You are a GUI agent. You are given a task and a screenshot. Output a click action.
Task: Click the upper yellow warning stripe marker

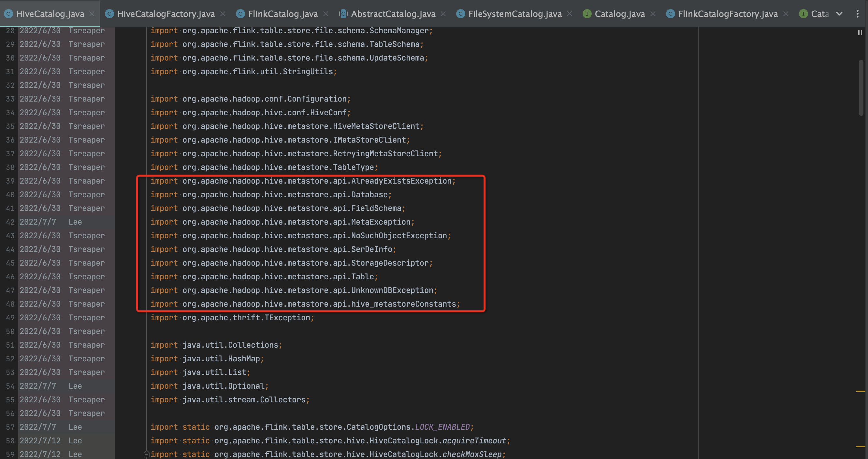point(860,391)
